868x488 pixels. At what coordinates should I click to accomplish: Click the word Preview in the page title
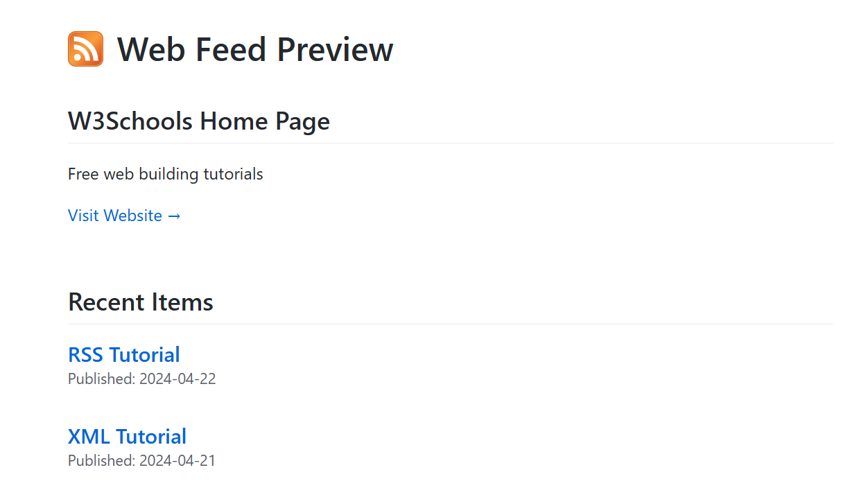coord(335,49)
